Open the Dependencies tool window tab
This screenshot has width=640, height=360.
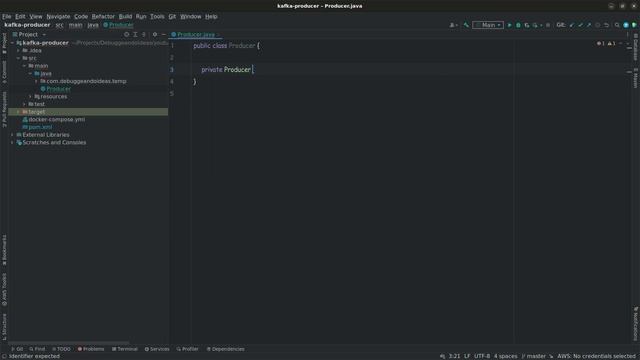click(x=225, y=349)
